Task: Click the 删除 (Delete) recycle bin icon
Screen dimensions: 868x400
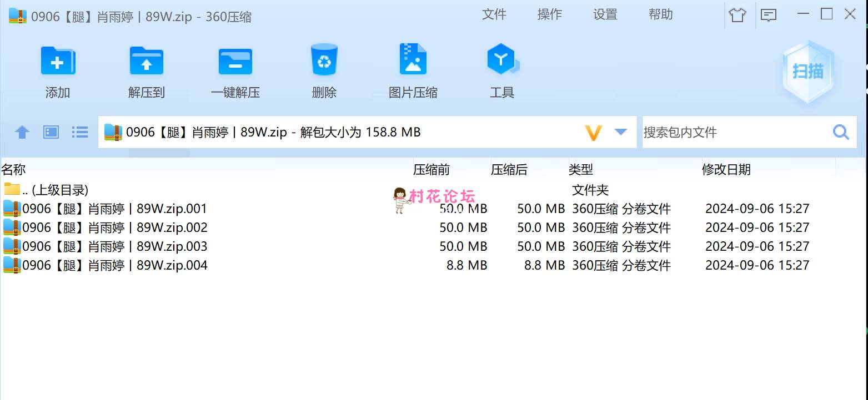Action: click(324, 60)
